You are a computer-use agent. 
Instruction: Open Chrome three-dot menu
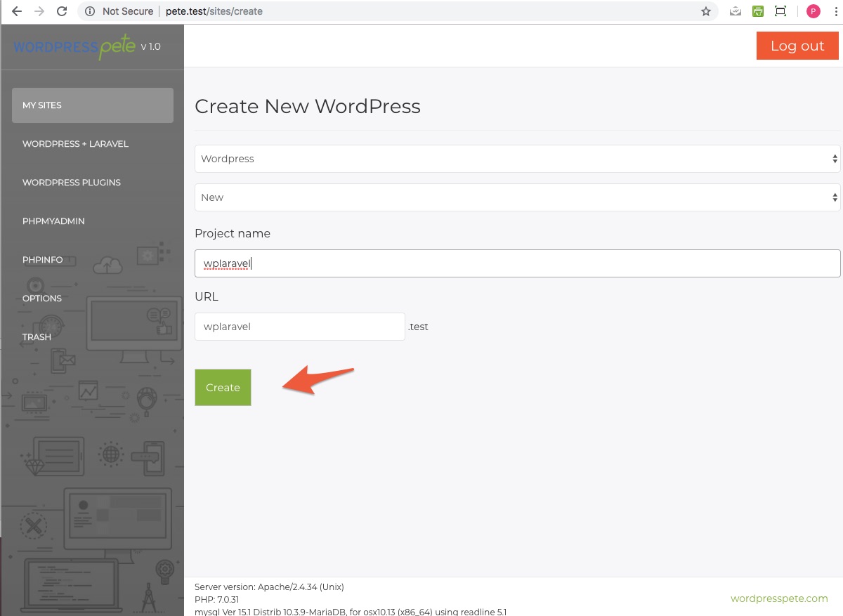[x=836, y=11]
